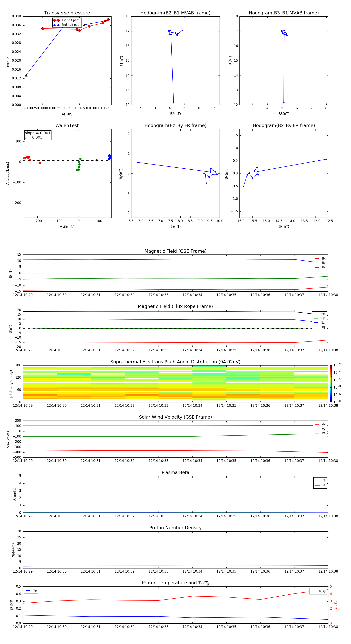Screen dimensions: 351x644
Task: Click the 'Pt(nPa)' axis label
Action: [x=8, y=61]
